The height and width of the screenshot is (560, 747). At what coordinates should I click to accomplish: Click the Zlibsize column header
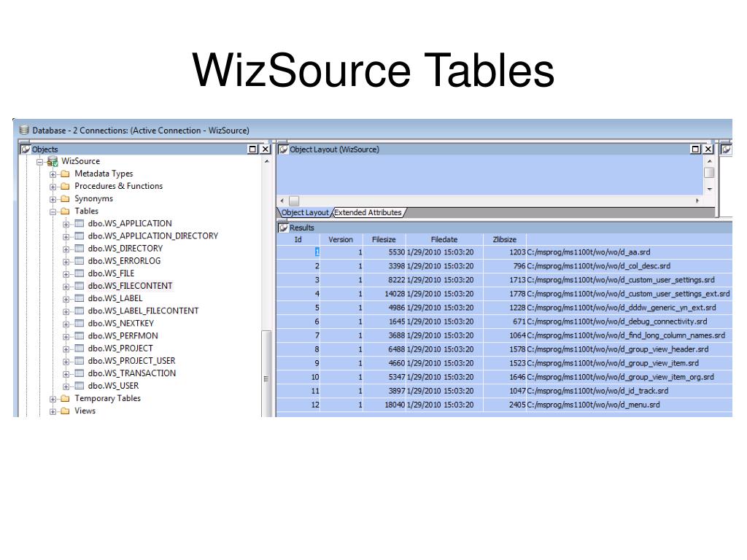[x=505, y=239]
